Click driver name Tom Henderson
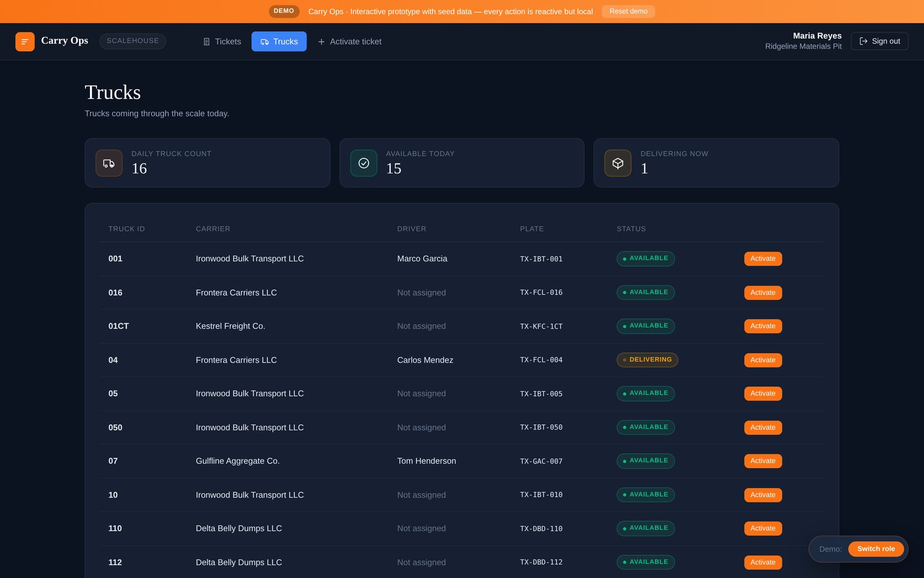Screen dimensions: 924x578 (x=427, y=461)
